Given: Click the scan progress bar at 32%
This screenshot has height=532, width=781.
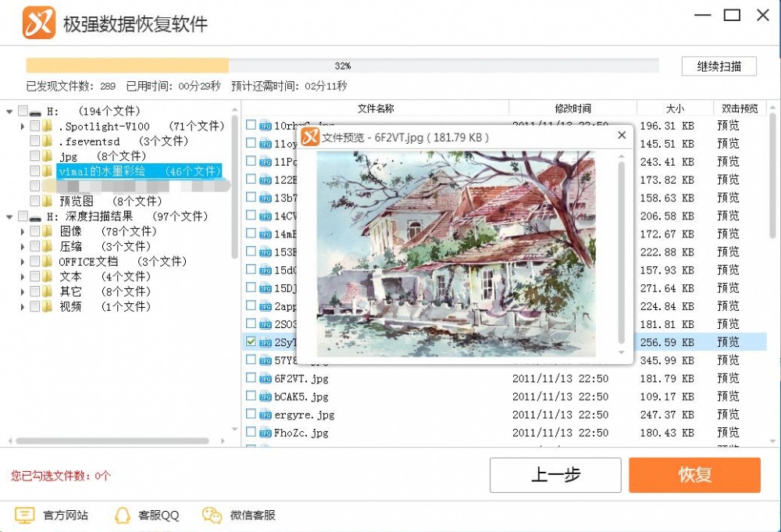Looking at the screenshot, I should pyautogui.click(x=344, y=66).
